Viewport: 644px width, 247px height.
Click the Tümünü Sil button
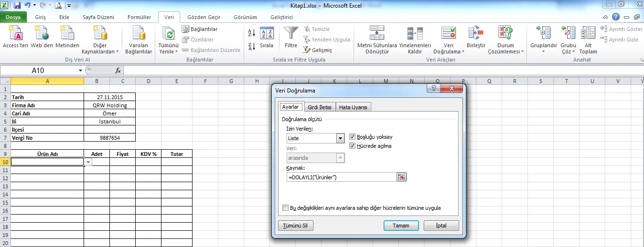click(x=295, y=226)
